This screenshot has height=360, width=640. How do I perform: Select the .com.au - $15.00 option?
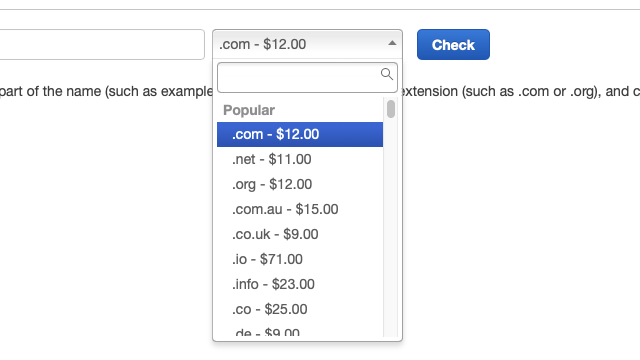[300, 209]
